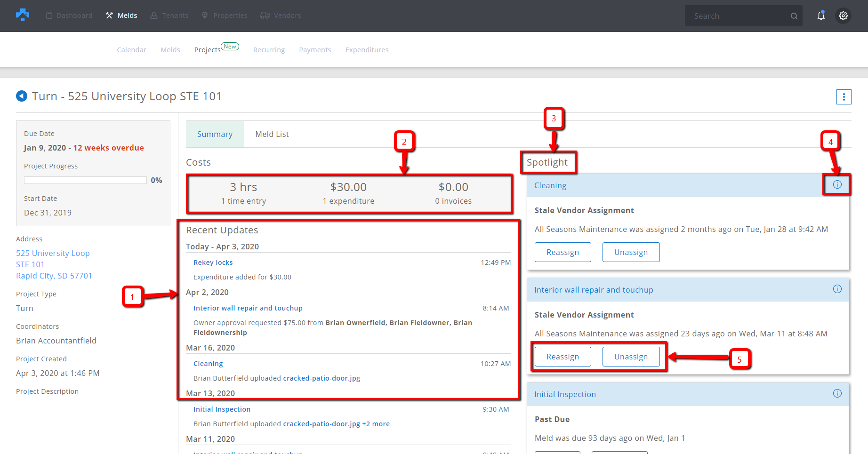Click Reassign on the Cleaning card
The image size is (868, 454).
coord(563,252)
